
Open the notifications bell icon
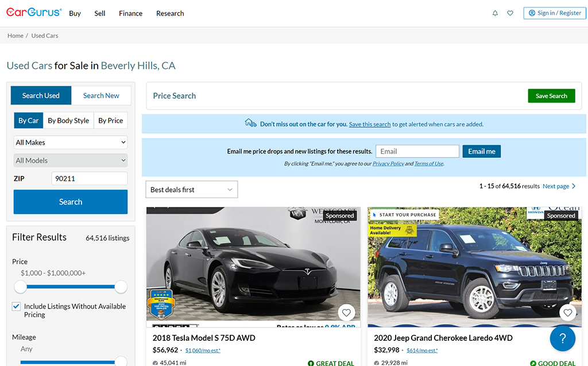point(495,13)
